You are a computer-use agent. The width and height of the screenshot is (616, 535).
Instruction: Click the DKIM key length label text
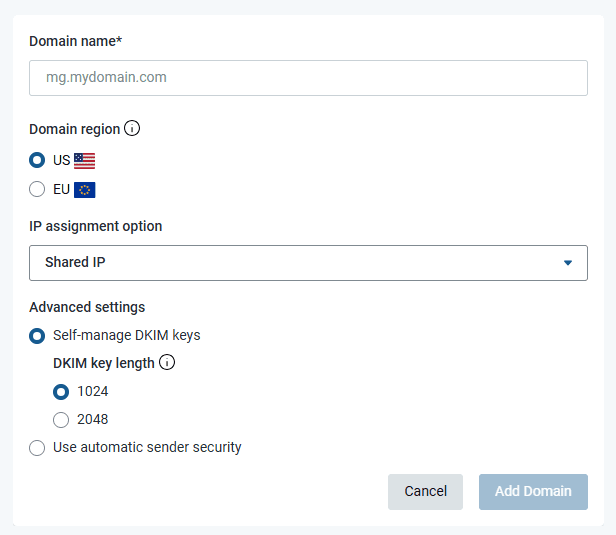click(104, 363)
